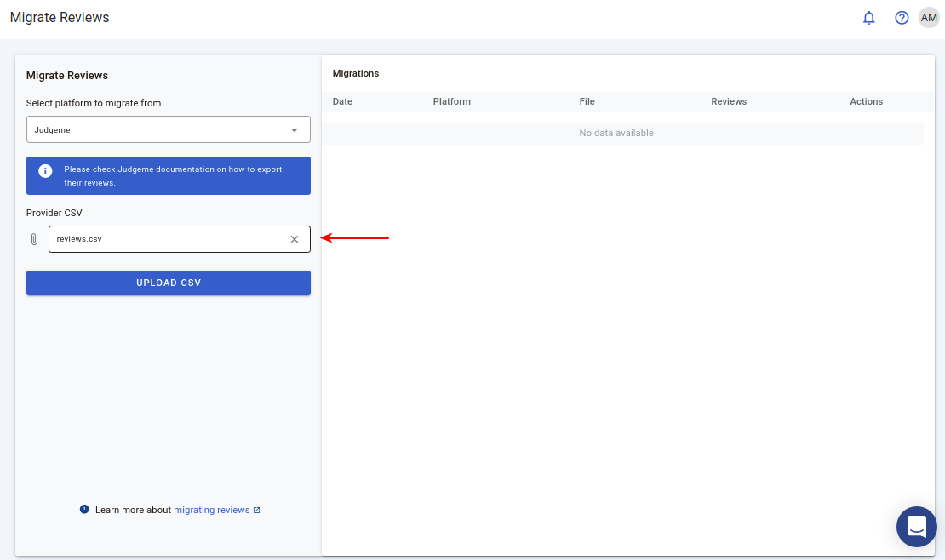This screenshot has width=945, height=560.
Task: Expand the Judgeme platform dropdown
Action: point(169,129)
